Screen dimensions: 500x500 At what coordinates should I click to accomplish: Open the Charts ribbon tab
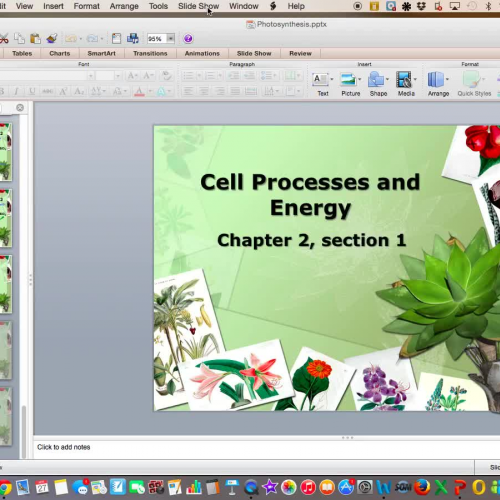(60, 53)
